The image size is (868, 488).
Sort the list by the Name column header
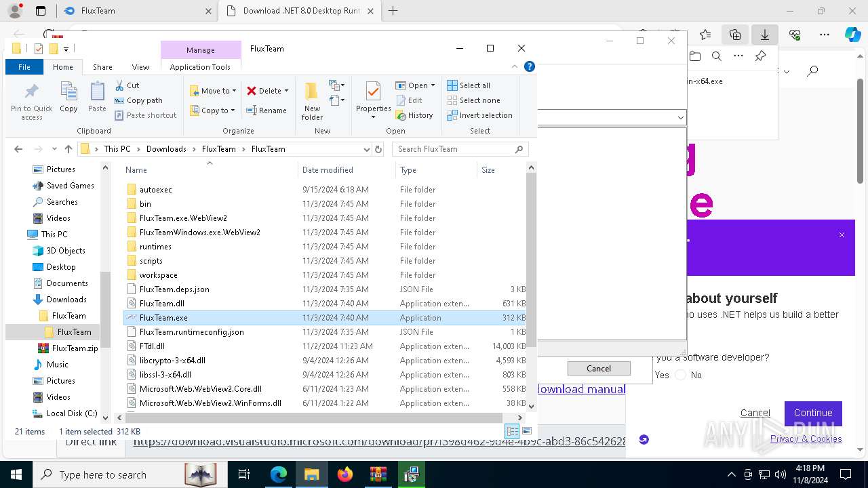click(210, 170)
